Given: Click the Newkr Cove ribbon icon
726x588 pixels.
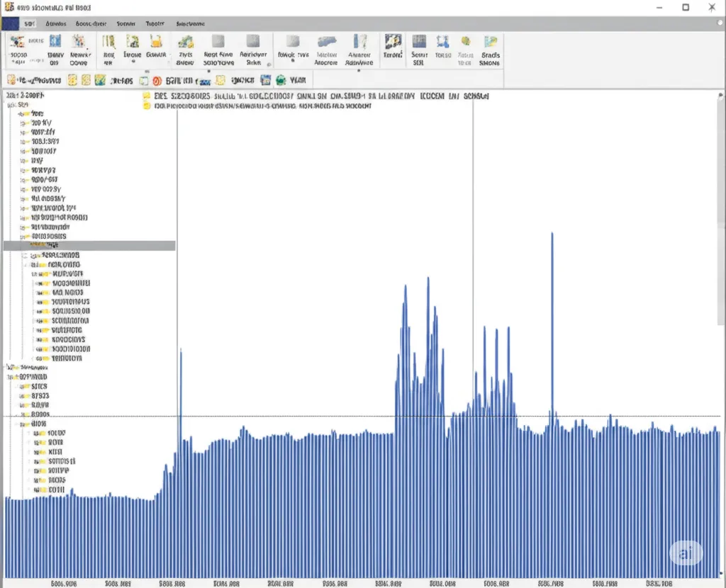Looking at the screenshot, I should pyautogui.click(x=79, y=42).
